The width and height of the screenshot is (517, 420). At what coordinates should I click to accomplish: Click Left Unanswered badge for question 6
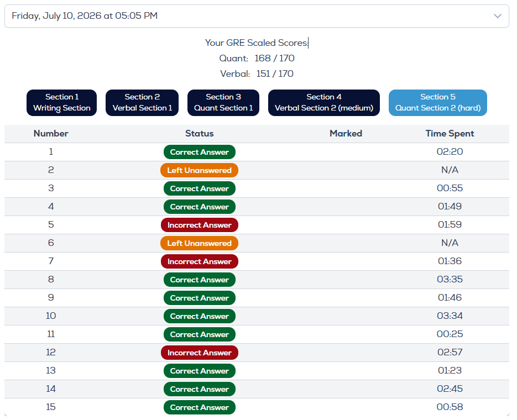(x=200, y=243)
